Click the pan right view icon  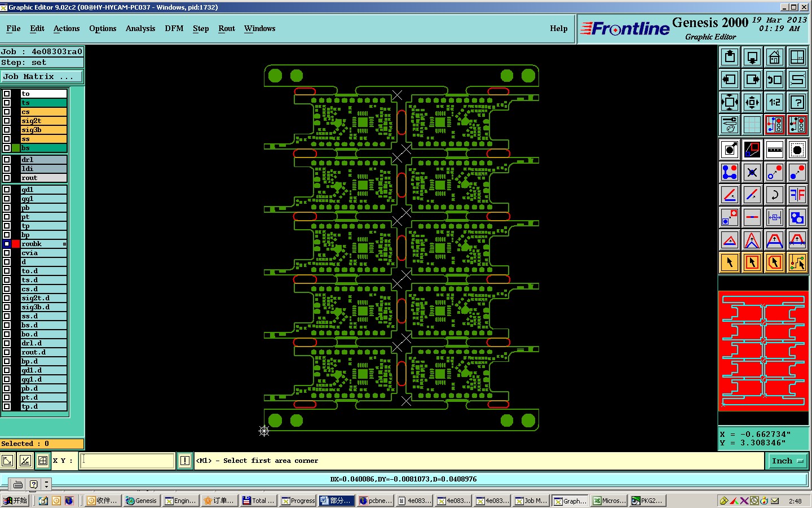coord(752,80)
